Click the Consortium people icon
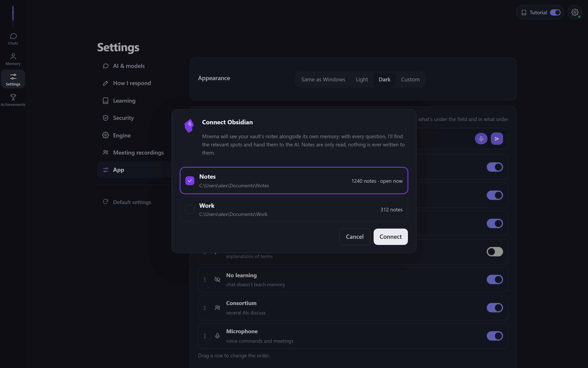The height and width of the screenshot is (368, 588). (x=217, y=308)
